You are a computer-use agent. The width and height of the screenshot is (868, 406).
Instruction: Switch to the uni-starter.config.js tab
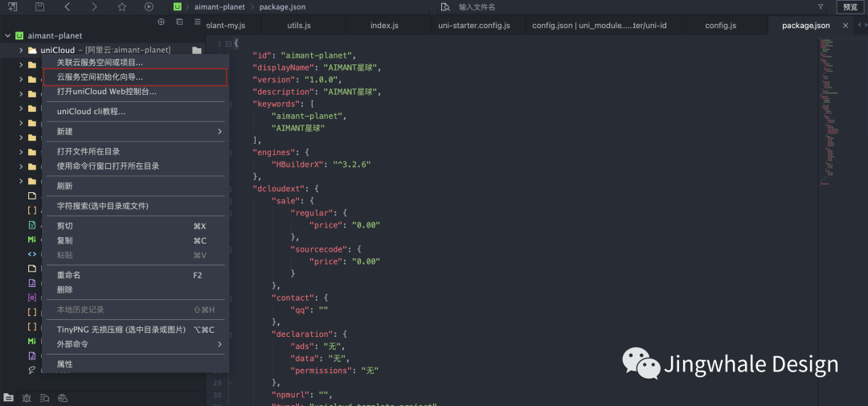click(473, 26)
